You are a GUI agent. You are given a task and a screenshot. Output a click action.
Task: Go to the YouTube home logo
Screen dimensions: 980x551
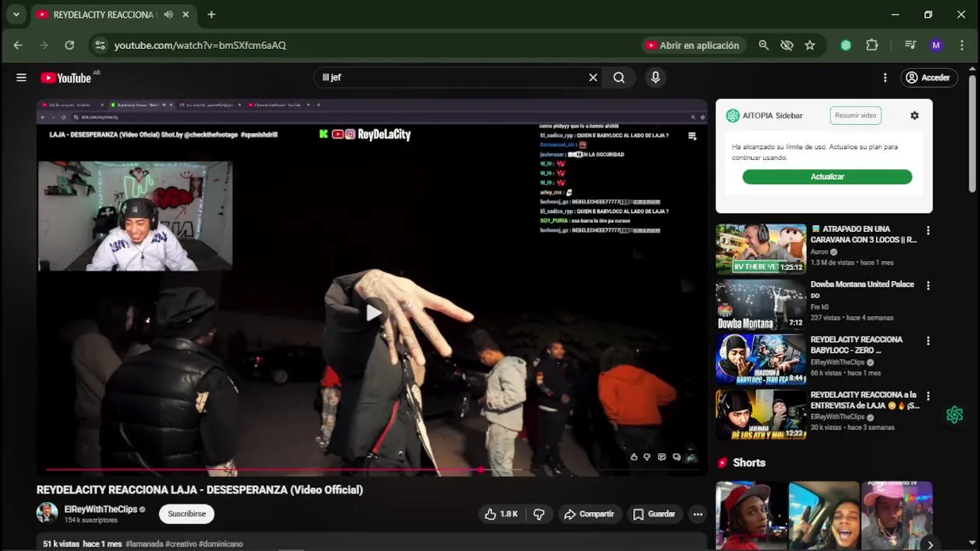[x=66, y=77]
